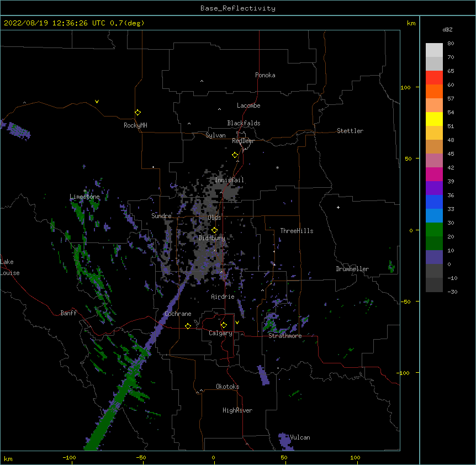
Task: Select the light gray 80-70 dBZ legend color
Action: [x=434, y=50]
